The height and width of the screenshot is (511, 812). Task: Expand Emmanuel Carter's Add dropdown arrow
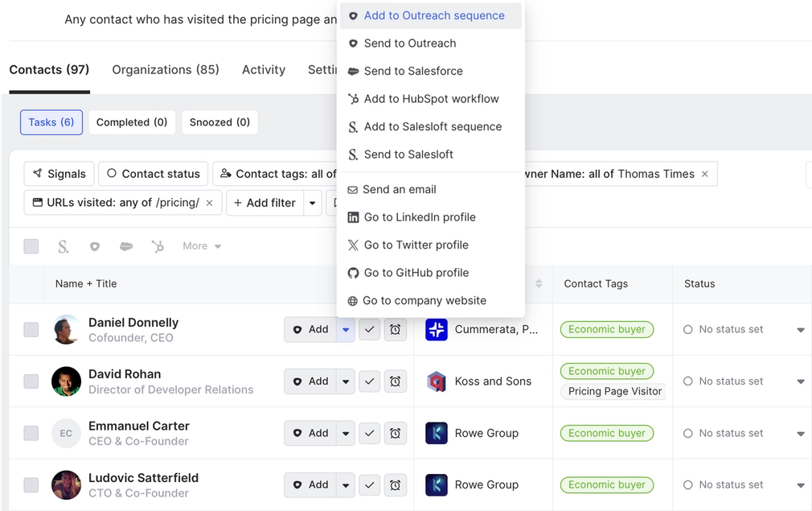pos(346,433)
